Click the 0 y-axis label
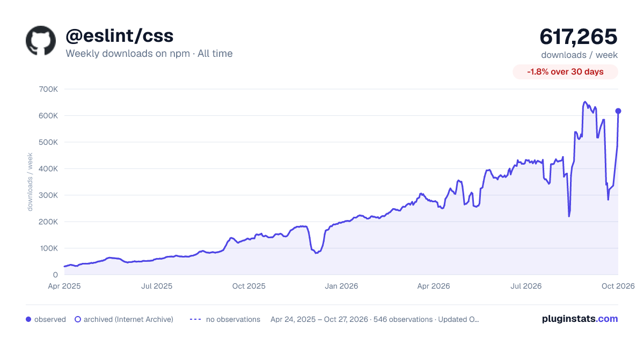Image resolution: width=644 pixels, height=338 pixels. (x=55, y=275)
